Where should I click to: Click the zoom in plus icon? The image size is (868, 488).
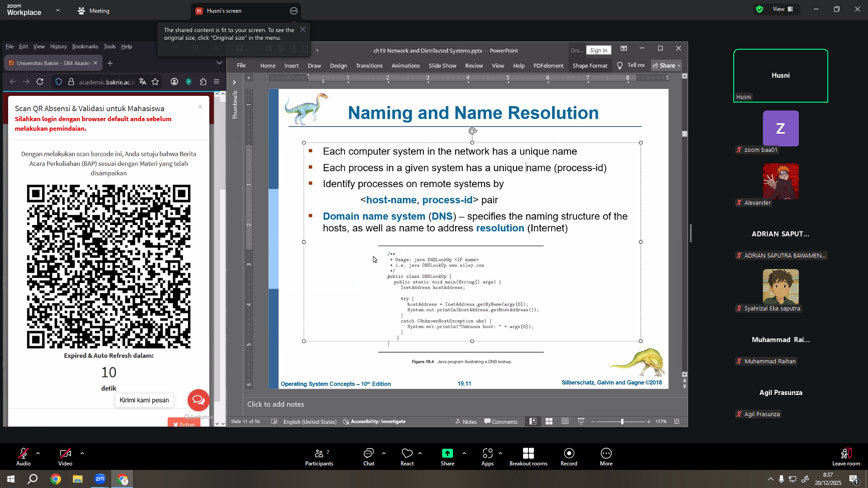tap(649, 422)
